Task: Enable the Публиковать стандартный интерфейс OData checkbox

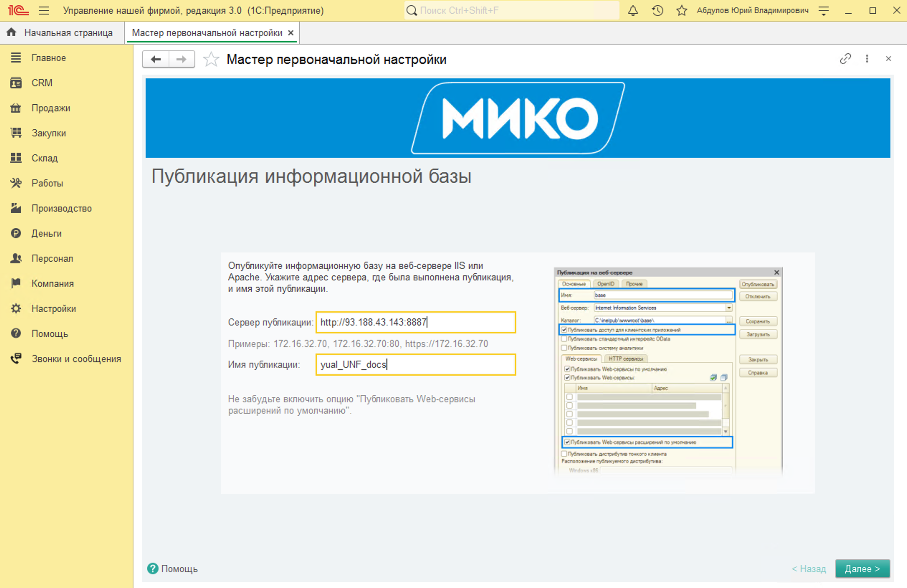Action: point(564,339)
